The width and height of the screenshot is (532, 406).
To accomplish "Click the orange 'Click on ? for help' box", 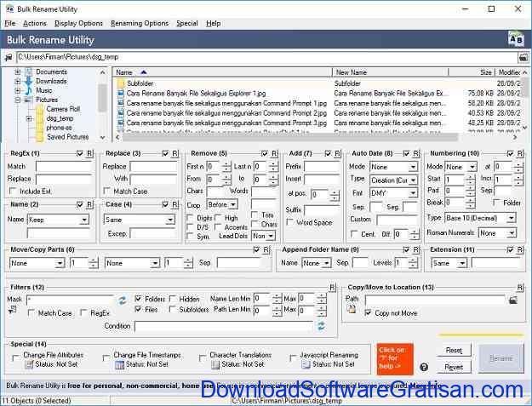I will pos(395,359).
